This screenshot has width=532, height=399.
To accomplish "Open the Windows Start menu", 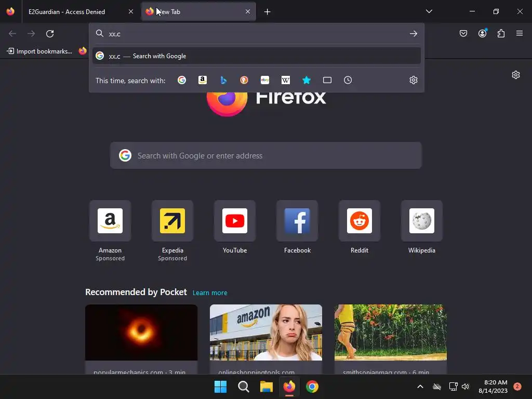I will coord(220,387).
